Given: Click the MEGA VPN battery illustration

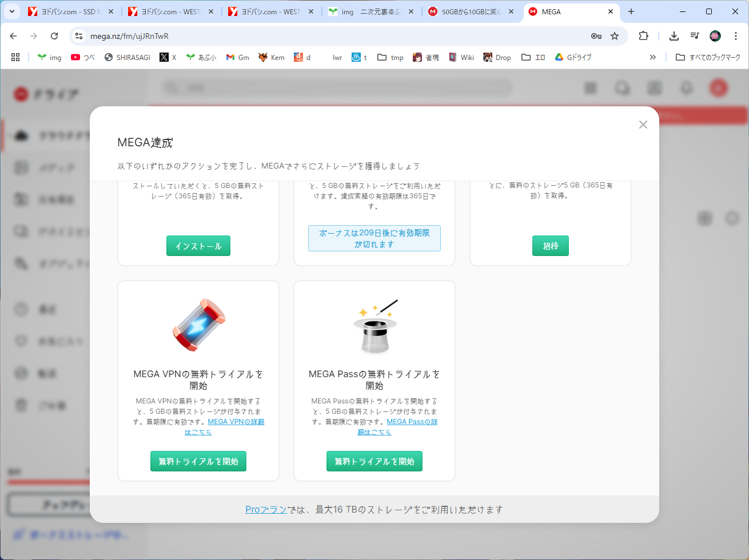Looking at the screenshot, I should 198,325.
